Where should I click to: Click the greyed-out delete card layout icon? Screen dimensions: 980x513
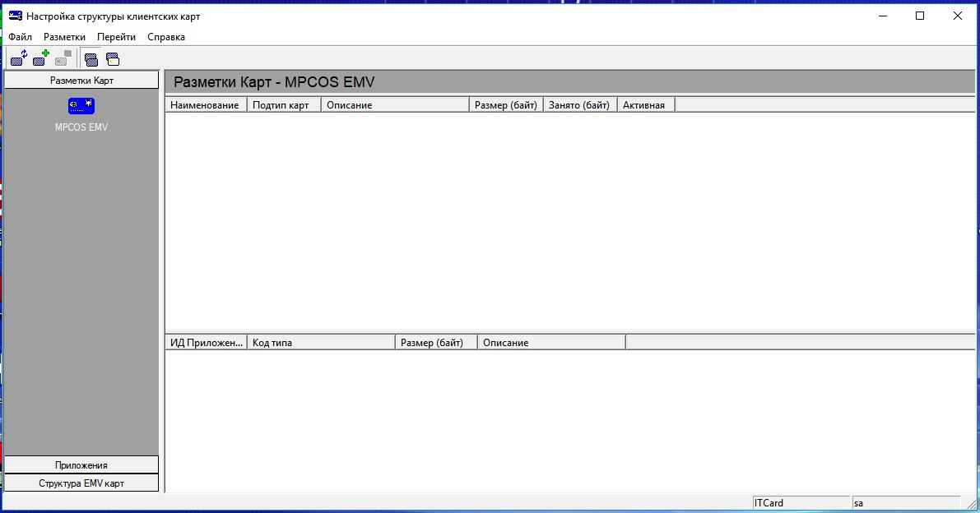point(63,58)
